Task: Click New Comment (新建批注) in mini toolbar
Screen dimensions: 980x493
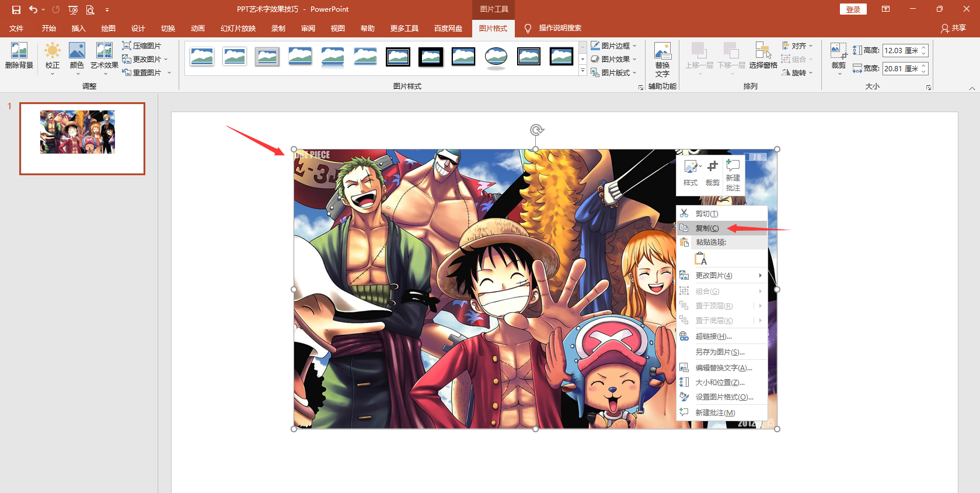Action: pyautogui.click(x=733, y=175)
